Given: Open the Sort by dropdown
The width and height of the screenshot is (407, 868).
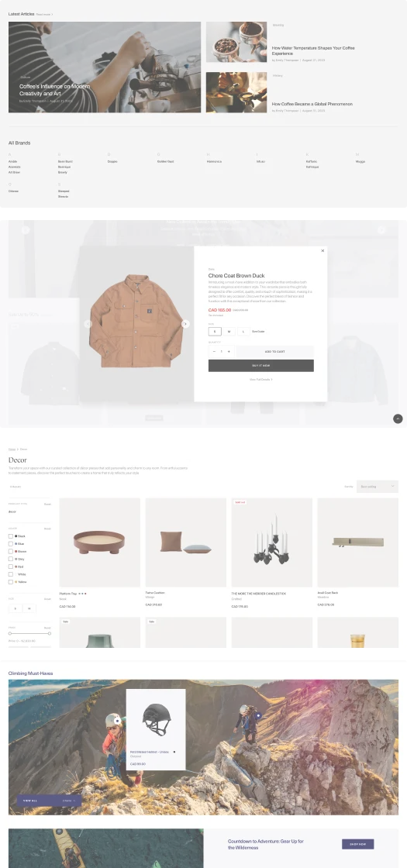Looking at the screenshot, I should click(x=377, y=487).
